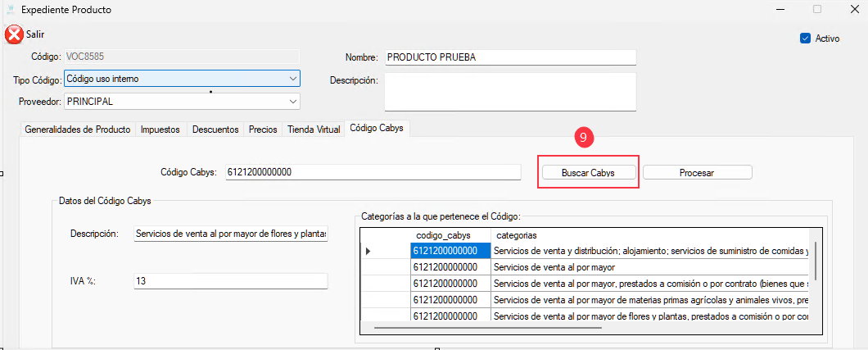Click the Procesar button
The height and width of the screenshot is (350, 868).
click(697, 173)
